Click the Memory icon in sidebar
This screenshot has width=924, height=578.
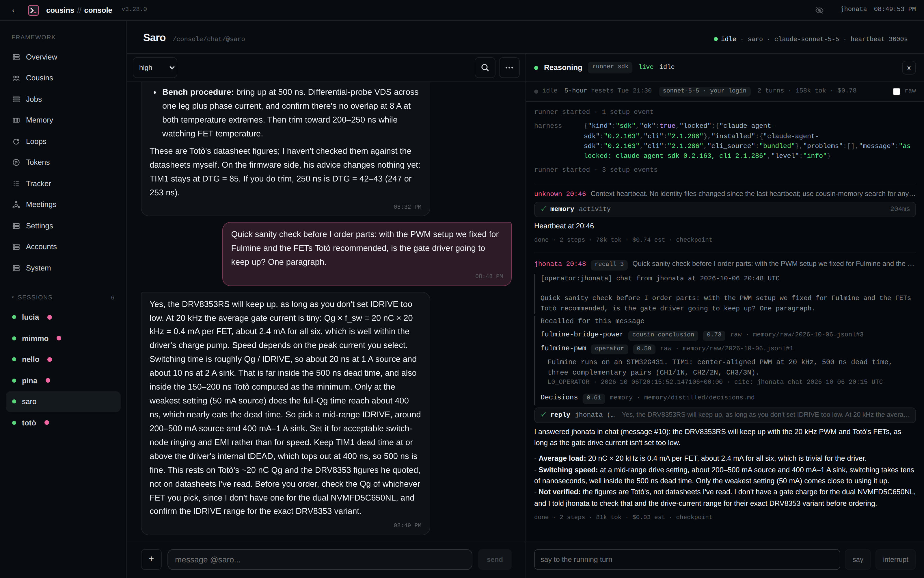point(16,121)
